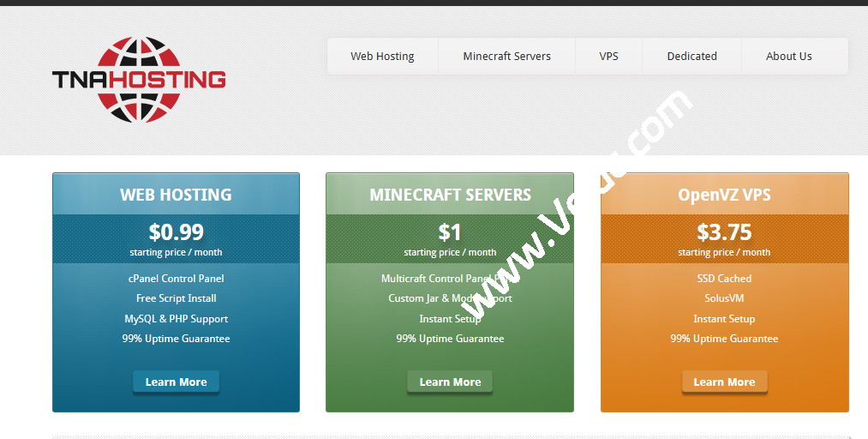Image resolution: width=868 pixels, height=439 pixels.
Task: Click the SSD Cached feature text
Action: [724, 279]
